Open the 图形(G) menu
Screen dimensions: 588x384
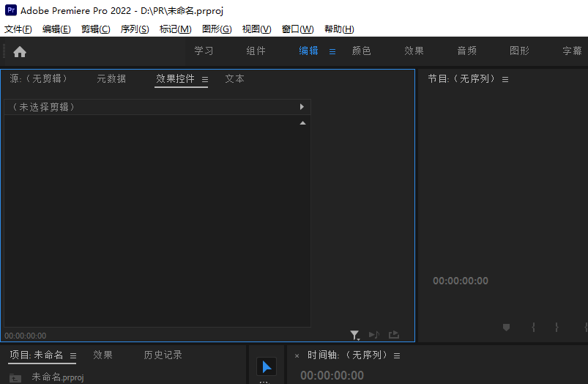(217, 29)
